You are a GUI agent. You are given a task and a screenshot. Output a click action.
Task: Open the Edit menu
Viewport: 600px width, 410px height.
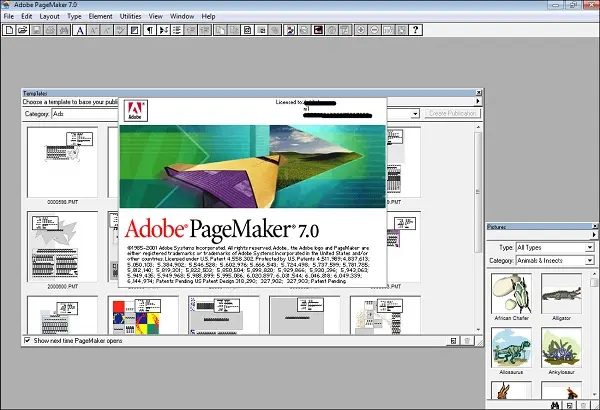point(27,16)
